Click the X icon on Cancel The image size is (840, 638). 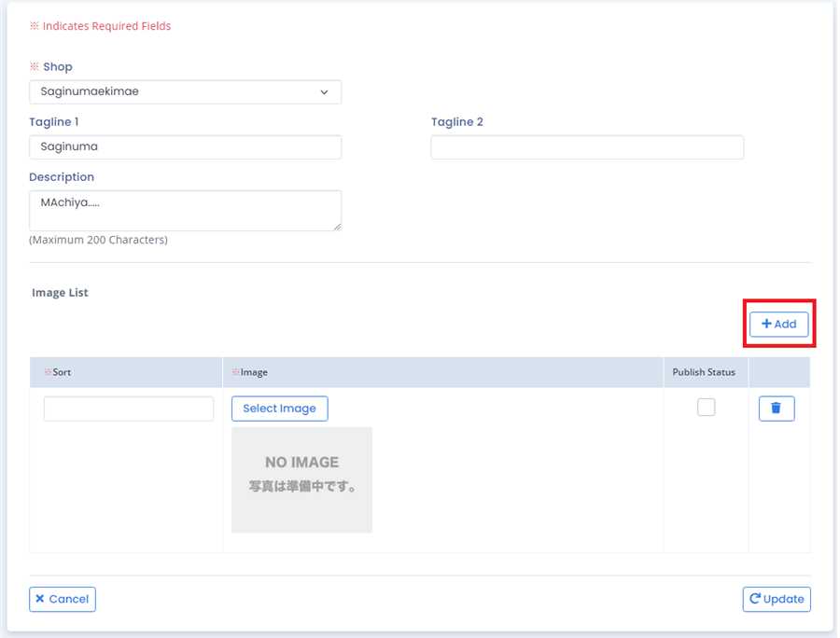click(x=40, y=599)
